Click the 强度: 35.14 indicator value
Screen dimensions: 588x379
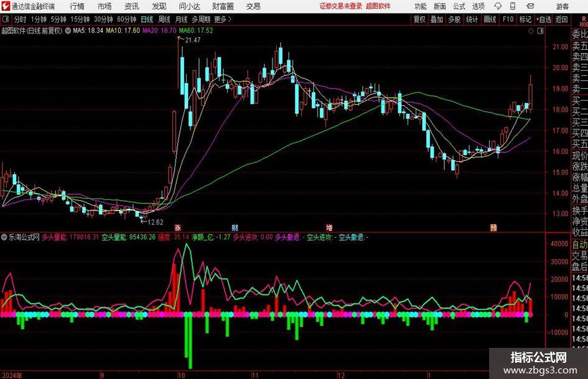coord(173,237)
